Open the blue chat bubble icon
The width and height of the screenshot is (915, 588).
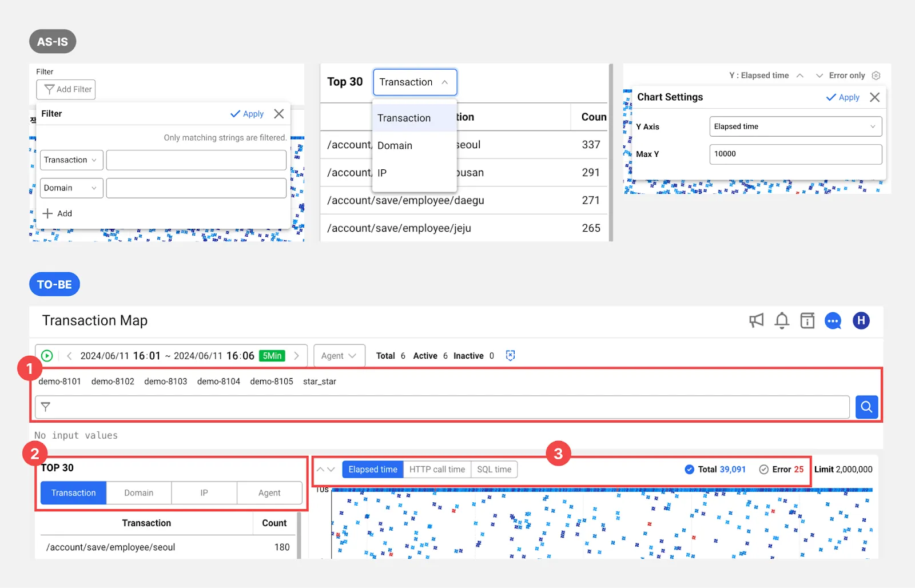[833, 321]
